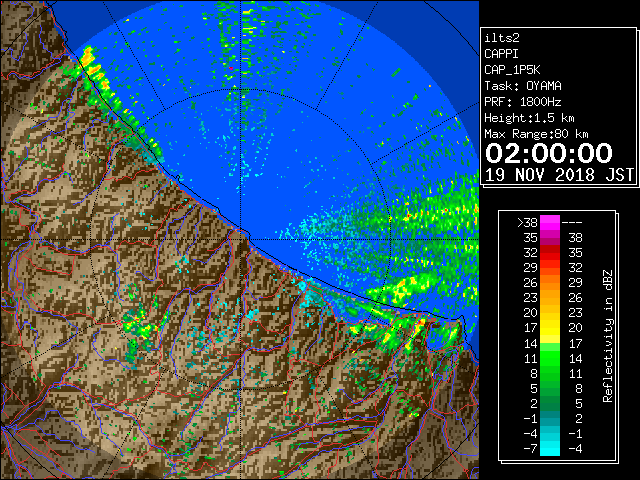Click the 'ilts2' label in info box

[x=502, y=38]
